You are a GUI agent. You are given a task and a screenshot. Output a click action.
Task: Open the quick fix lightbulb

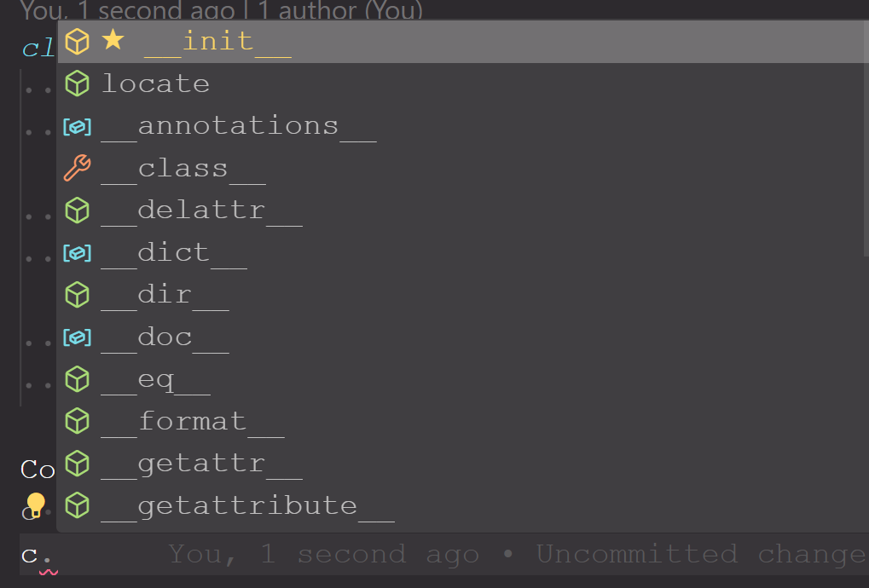[x=35, y=504]
